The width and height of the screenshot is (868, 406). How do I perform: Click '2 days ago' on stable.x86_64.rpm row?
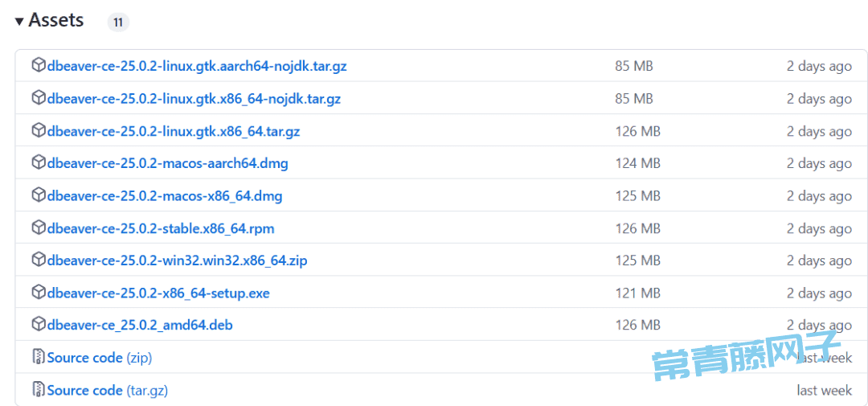tap(819, 228)
